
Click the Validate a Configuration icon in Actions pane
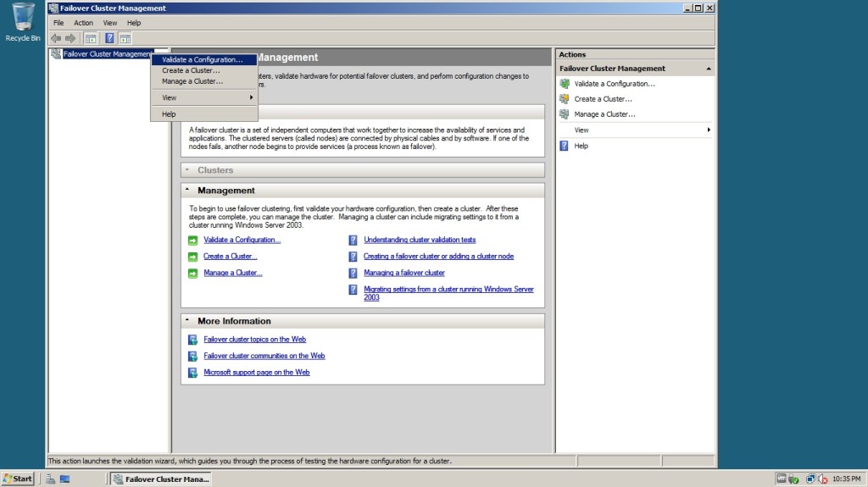[565, 84]
